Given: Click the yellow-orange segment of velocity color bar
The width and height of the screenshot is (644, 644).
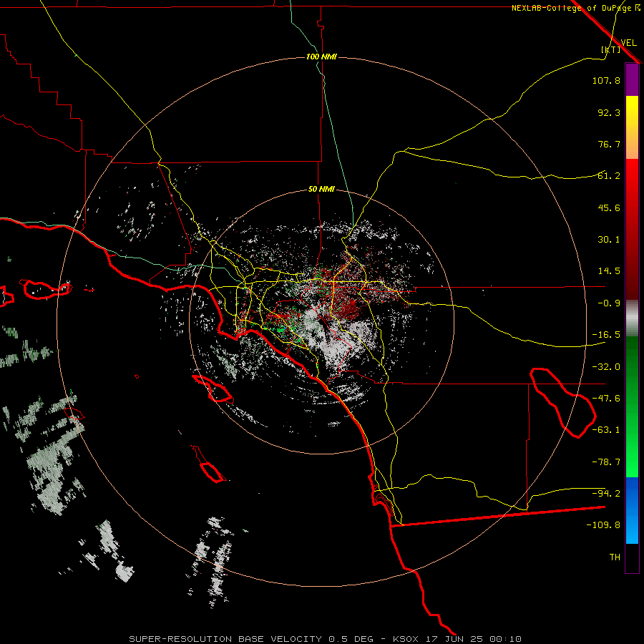Looking at the screenshot, I should coord(632,127).
